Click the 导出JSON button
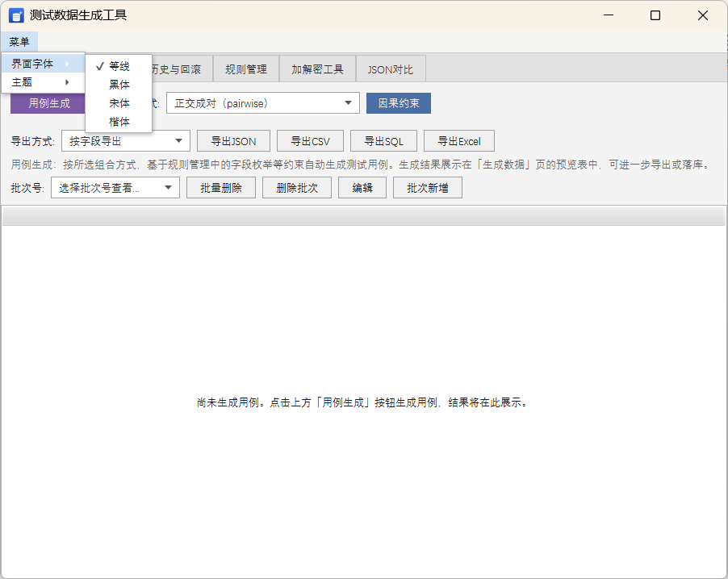 click(233, 141)
